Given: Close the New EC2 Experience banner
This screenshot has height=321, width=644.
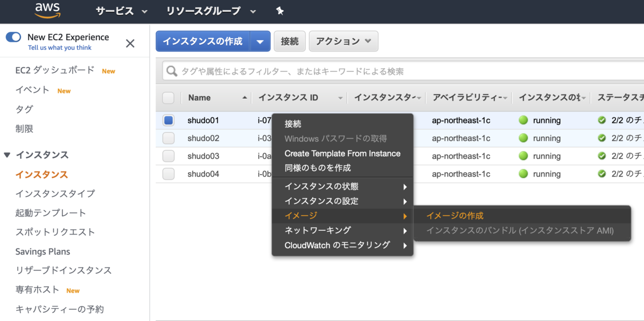Looking at the screenshot, I should click(x=130, y=43).
